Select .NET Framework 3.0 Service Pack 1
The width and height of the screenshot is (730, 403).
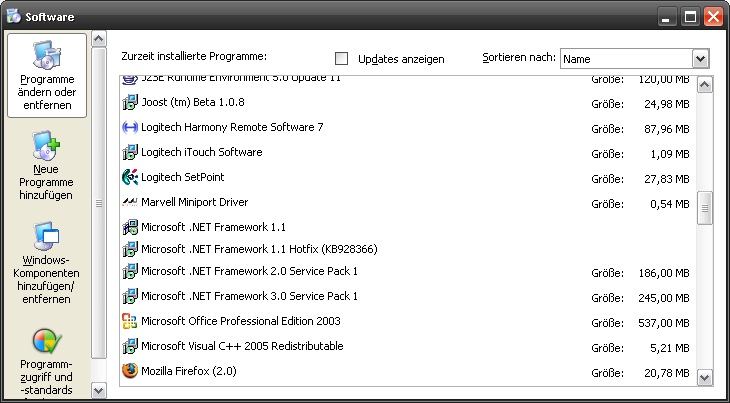pyautogui.click(x=250, y=296)
